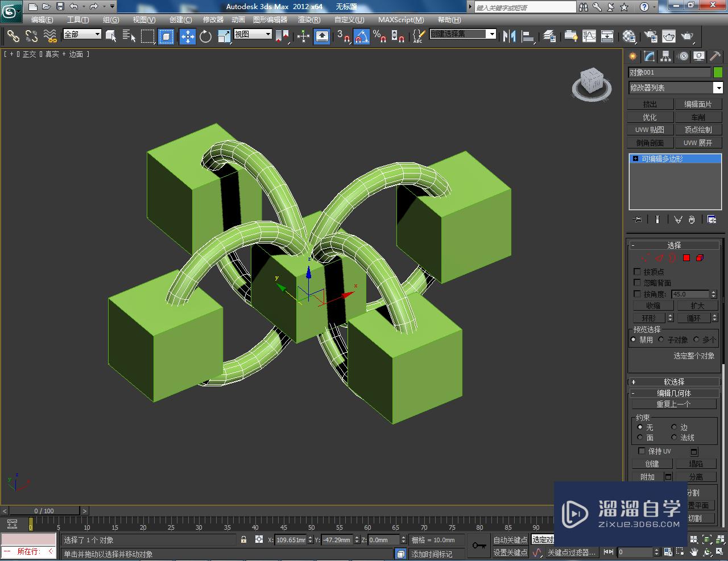This screenshot has width=728, height=561.
Task: Toggle the Spinner Snap button
Action: coord(398,36)
